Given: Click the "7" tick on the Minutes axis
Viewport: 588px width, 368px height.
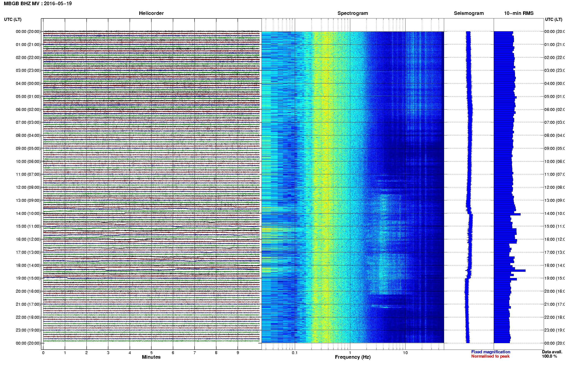Looking at the screenshot, I should [x=195, y=353].
